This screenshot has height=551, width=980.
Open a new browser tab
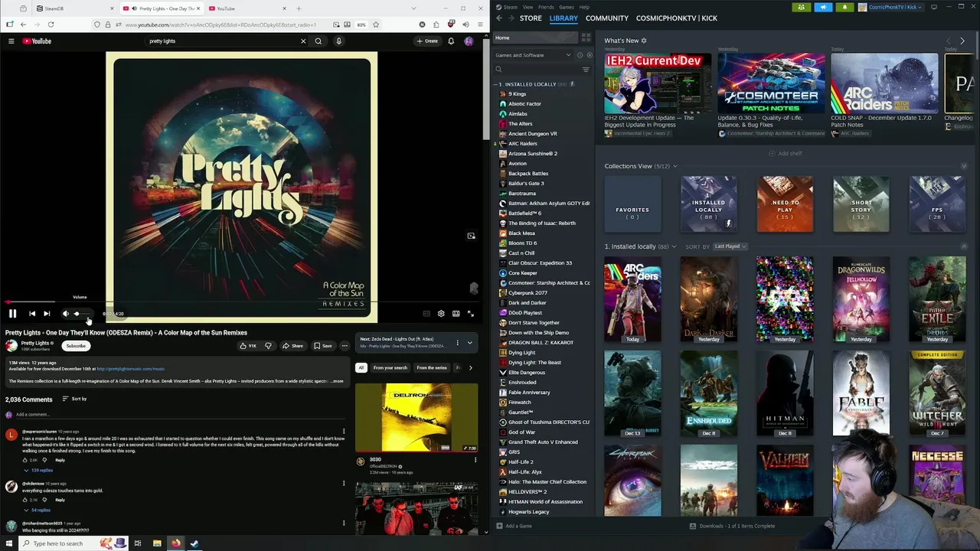coord(299,8)
